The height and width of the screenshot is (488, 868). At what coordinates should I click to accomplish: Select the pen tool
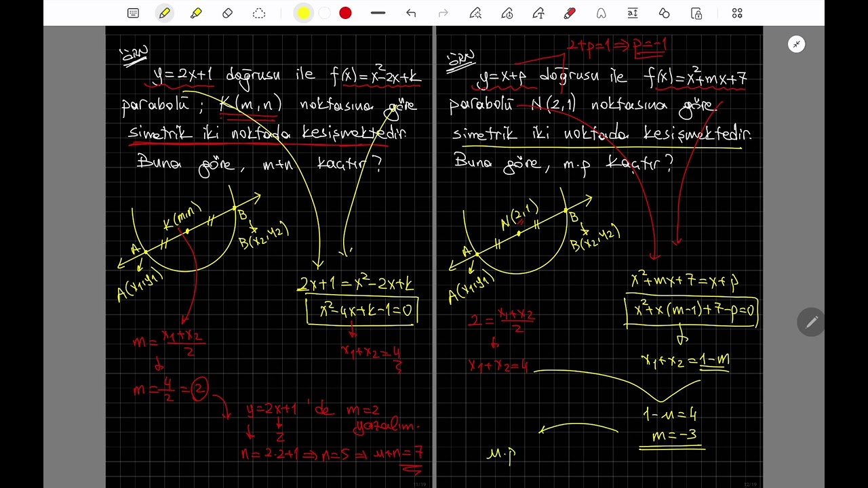click(165, 13)
